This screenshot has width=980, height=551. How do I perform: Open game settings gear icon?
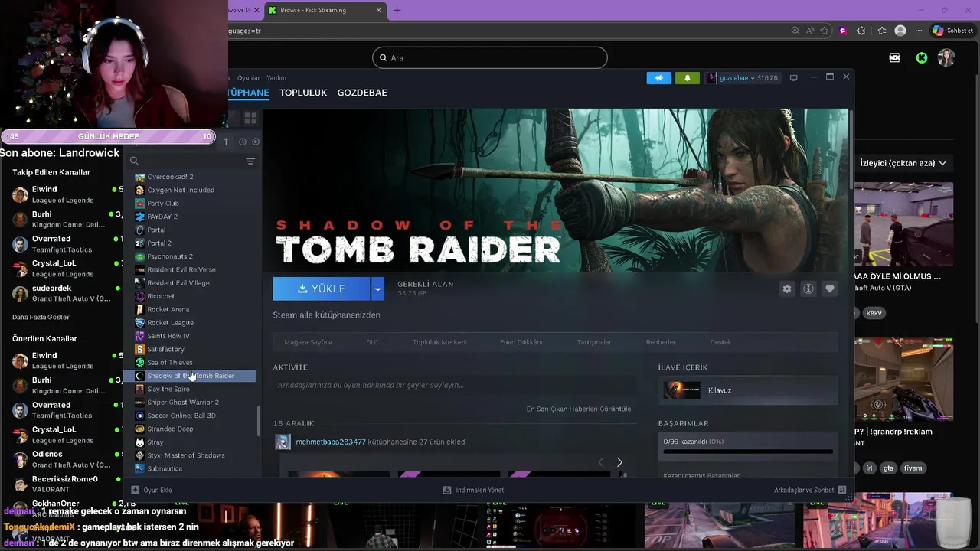point(786,289)
